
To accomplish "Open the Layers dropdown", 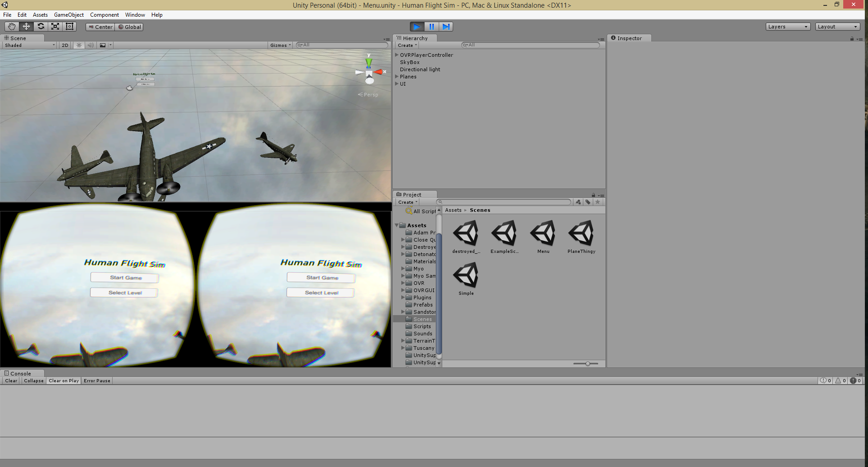I will (788, 27).
